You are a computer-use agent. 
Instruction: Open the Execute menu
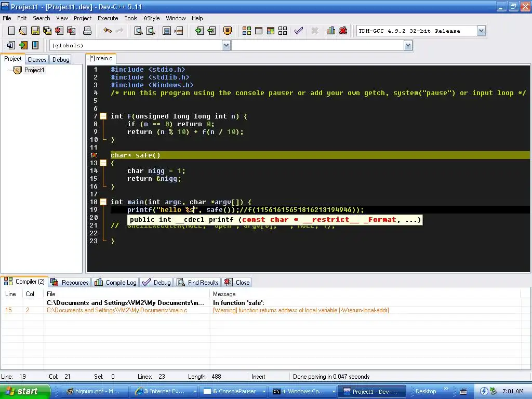point(108,18)
